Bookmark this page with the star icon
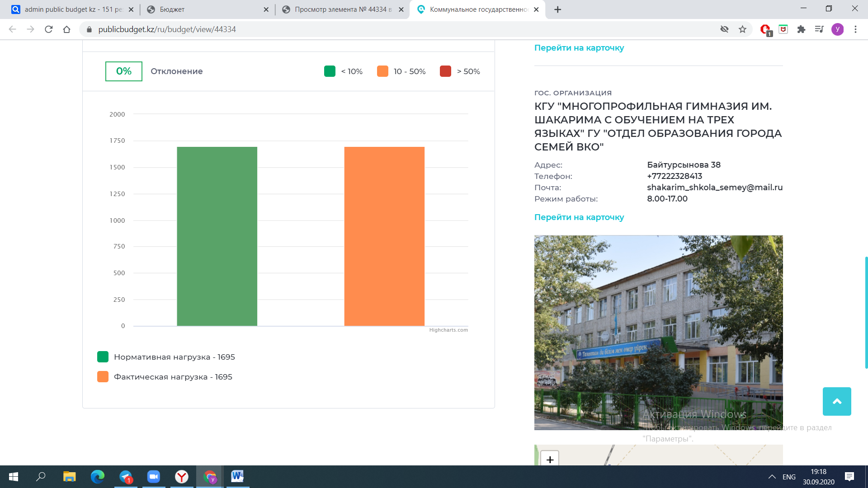868x488 pixels. pyautogui.click(x=742, y=29)
